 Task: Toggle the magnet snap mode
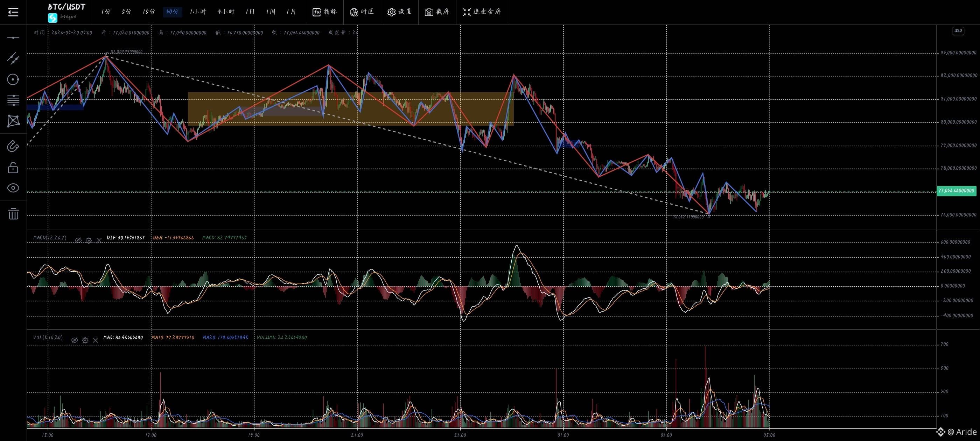click(13, 146)
